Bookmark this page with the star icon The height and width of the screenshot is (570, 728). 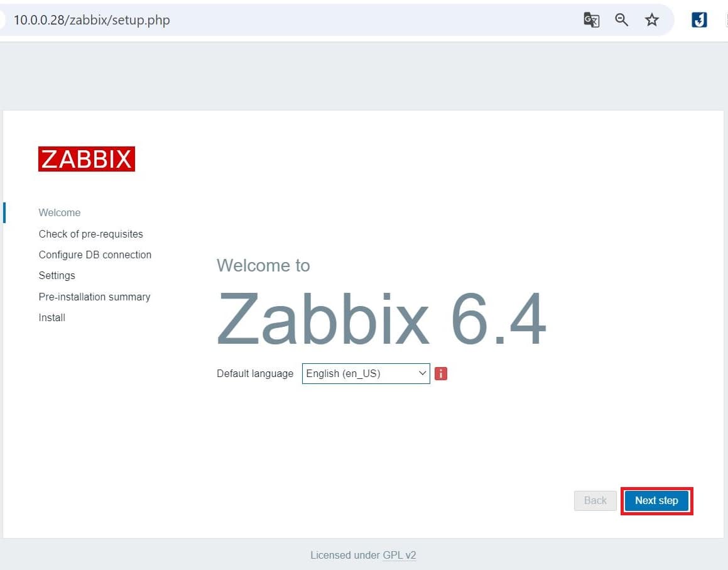click(652, 20)
